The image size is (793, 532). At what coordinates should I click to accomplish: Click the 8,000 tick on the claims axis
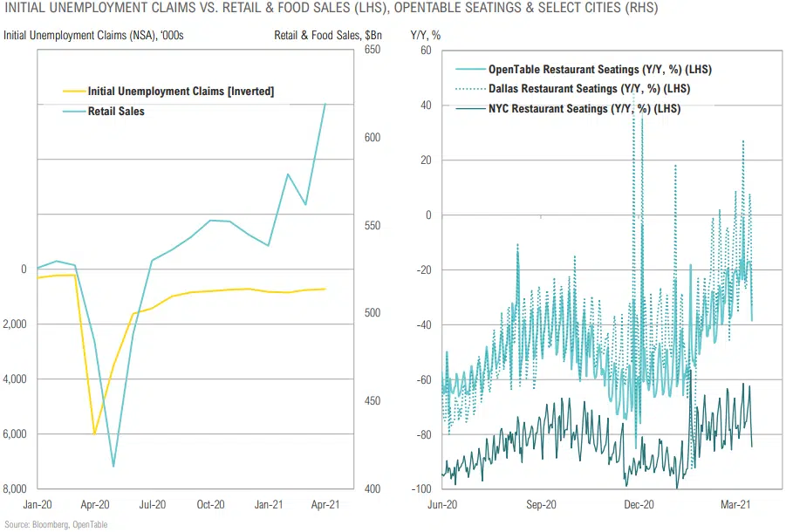coord(18,489)
